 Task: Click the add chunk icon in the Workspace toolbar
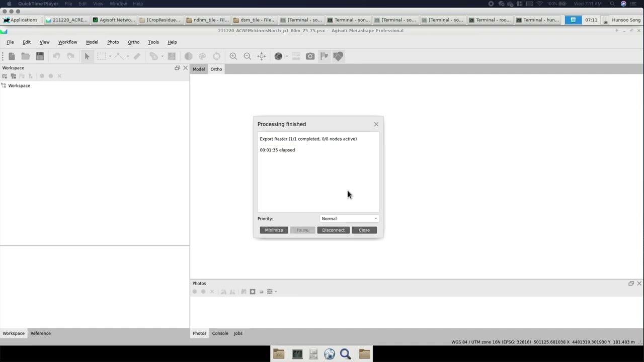[5, 76]
